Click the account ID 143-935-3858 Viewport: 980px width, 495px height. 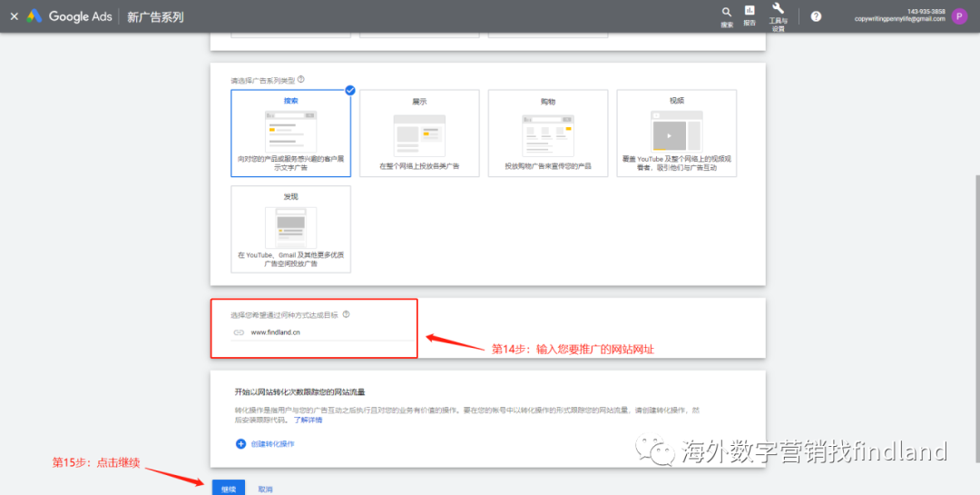pos(926,12)
